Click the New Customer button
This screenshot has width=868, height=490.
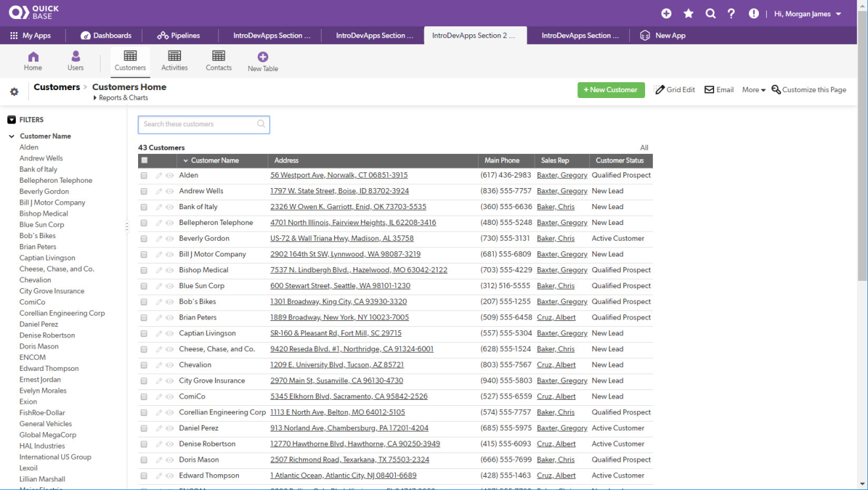tap(611, 90)
